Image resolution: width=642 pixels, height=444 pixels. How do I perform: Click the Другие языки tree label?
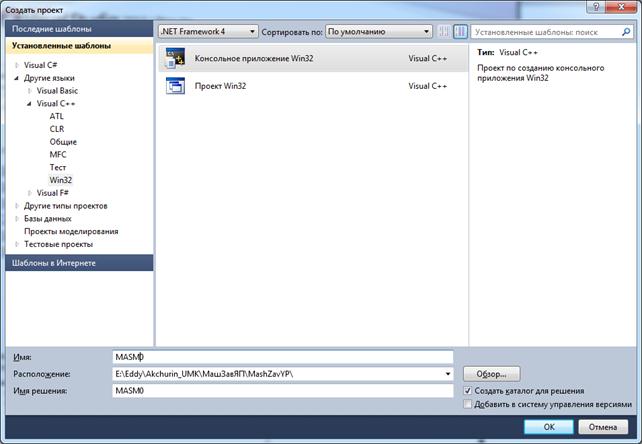49,78
